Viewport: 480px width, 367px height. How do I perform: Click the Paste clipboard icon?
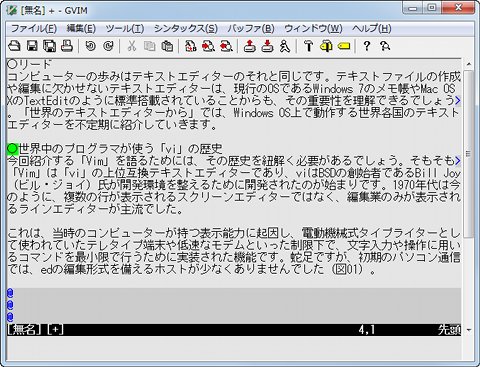167,46
